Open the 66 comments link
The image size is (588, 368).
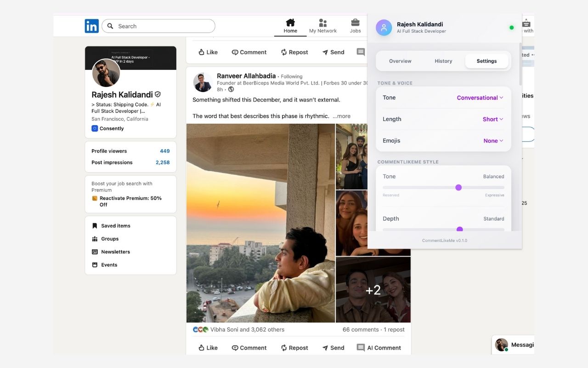361,329
